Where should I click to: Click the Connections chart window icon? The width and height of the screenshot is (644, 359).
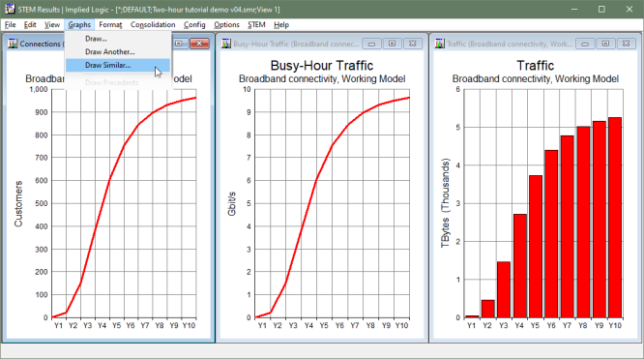(13, 44)
